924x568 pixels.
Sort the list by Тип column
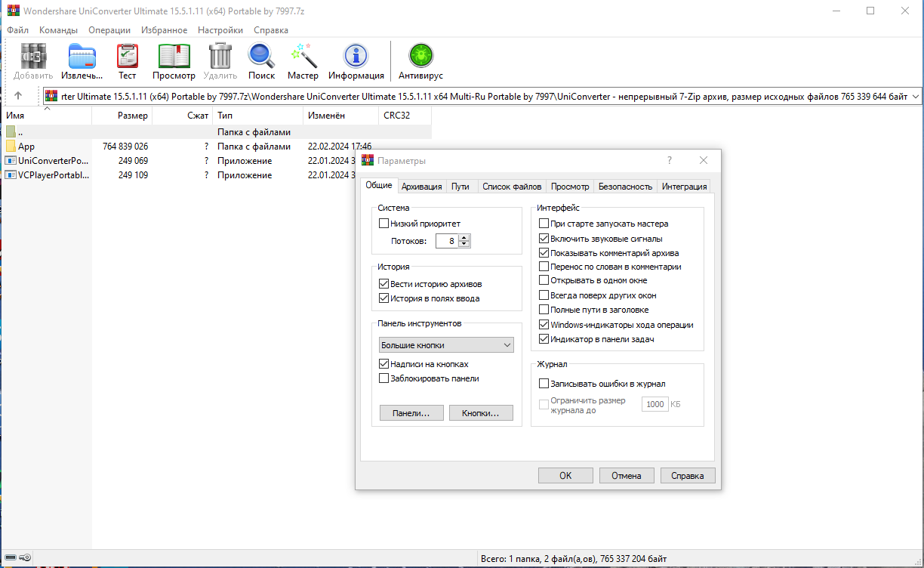click(x=258, y=116)
